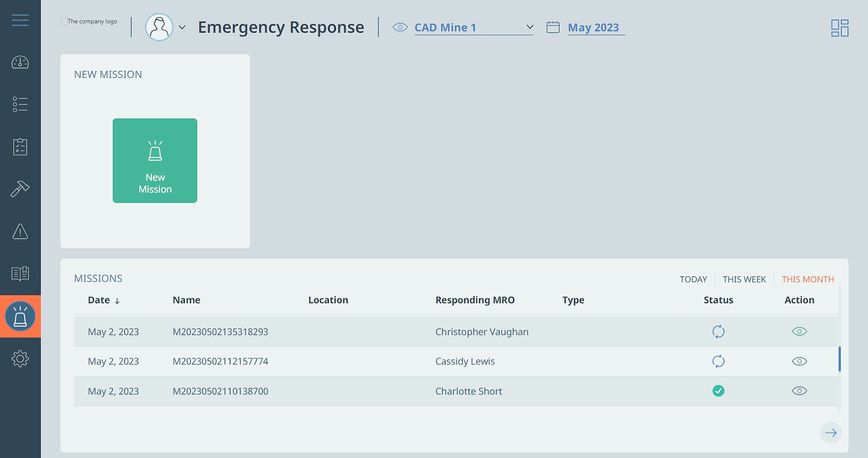This screenshot has height=458, width=868.
Task: View Cassidy Lewis mission via the eye icon
Action: point(799,361)
